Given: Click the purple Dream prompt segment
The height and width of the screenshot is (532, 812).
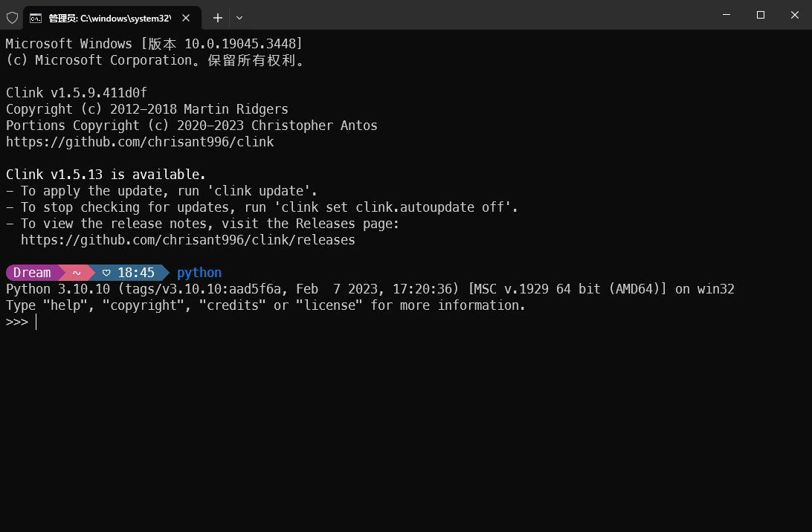Looking at the screenshot, I should click(x=32, y=273).
